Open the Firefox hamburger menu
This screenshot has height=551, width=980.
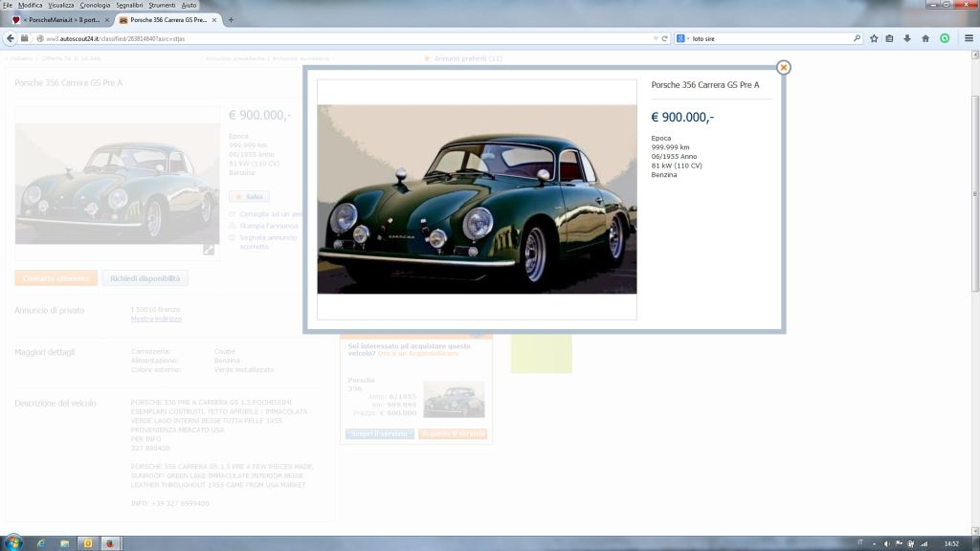click(x=969, y=38)
